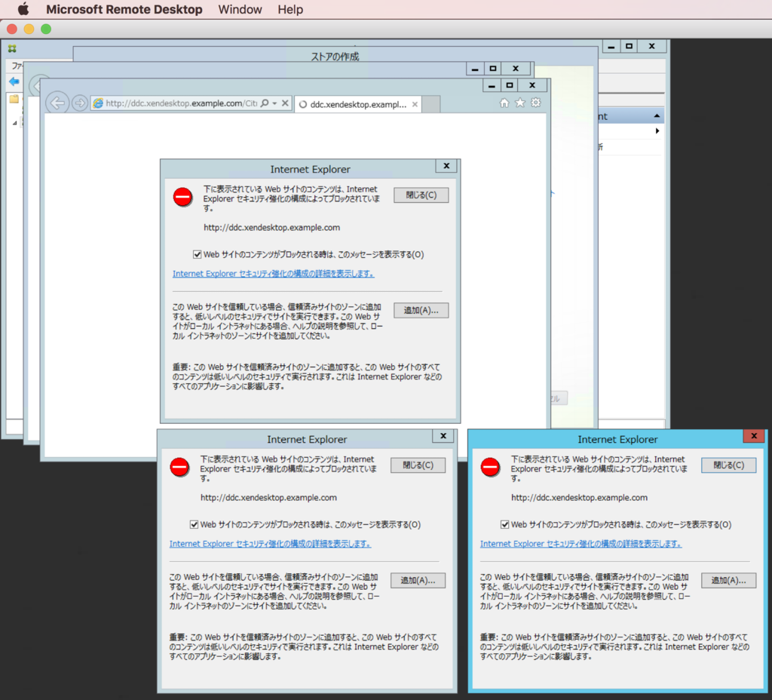Minimize the Citrix Studio window
The image size is (772, 700).
(611, 46)
